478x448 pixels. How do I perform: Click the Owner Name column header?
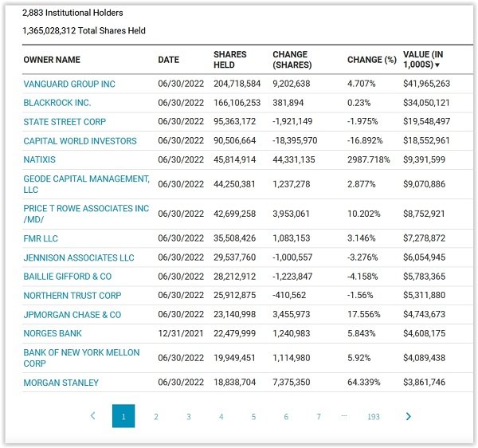tap(52, 60)
